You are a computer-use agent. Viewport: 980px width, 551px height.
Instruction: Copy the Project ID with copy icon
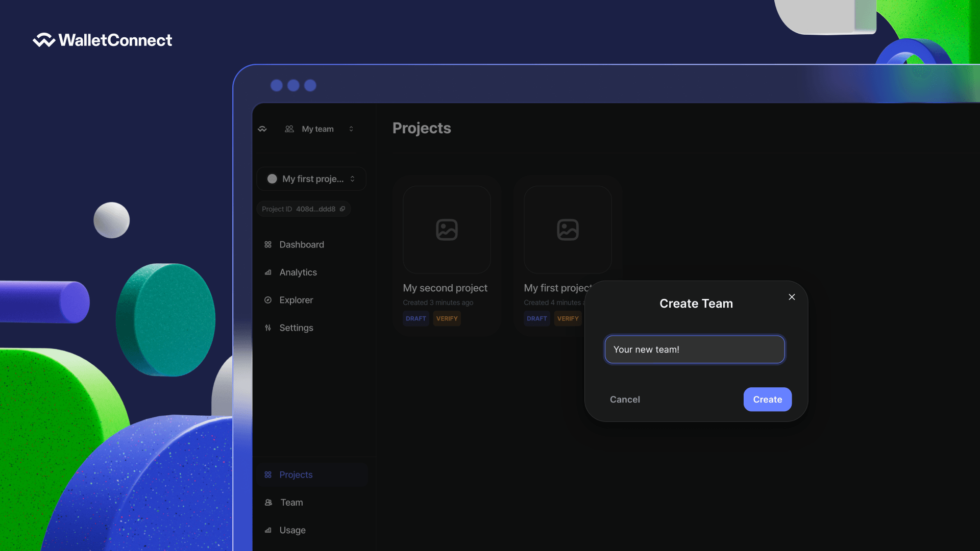click(342, 209)
